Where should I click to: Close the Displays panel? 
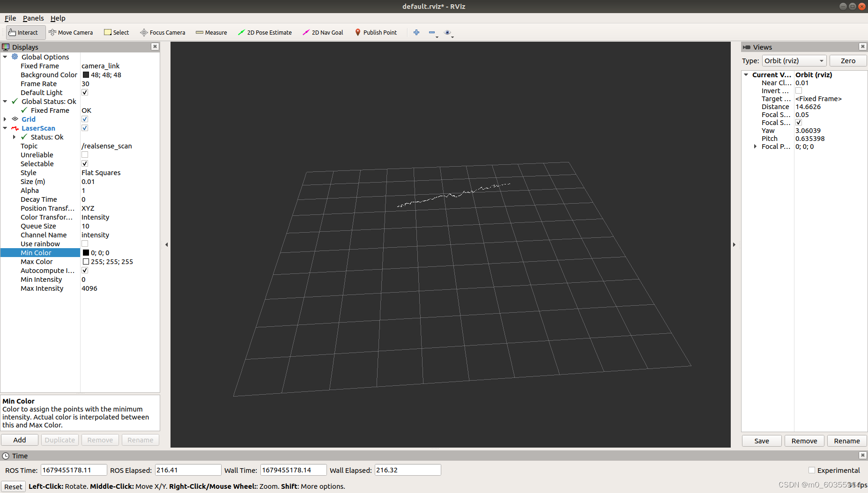(155, 46)
